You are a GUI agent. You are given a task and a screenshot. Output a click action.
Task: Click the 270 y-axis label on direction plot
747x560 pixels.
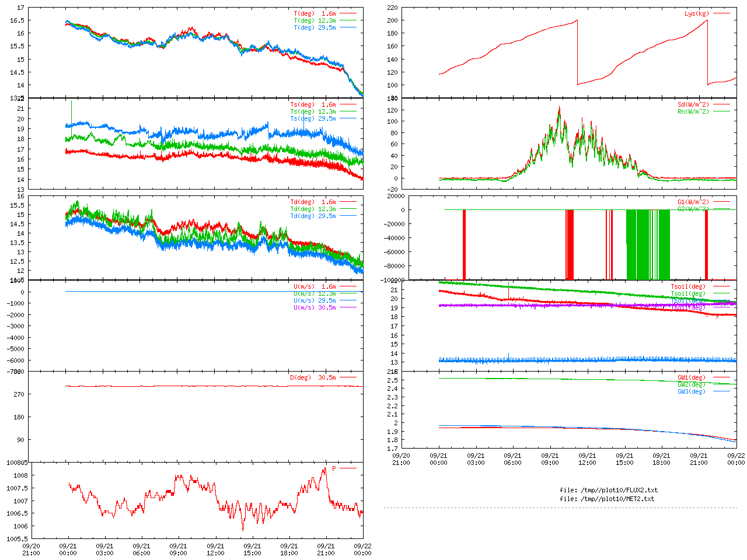(x=19, y=394)
